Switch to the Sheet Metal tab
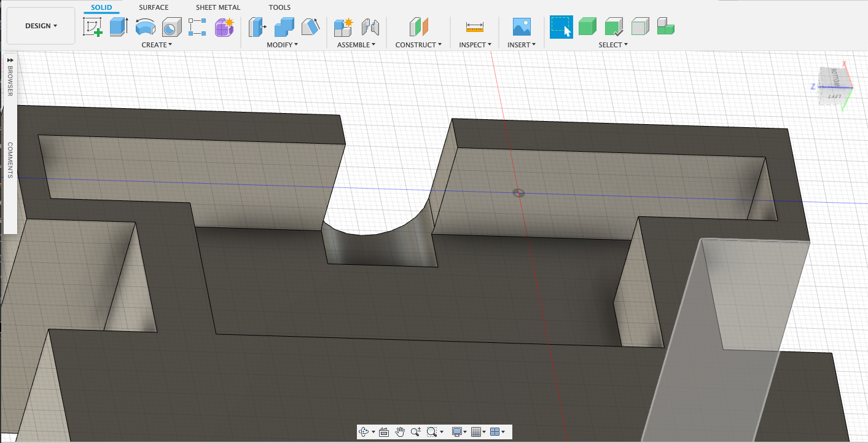The height and width of the screenshot is (443, 868). click(x=218, y=7)
